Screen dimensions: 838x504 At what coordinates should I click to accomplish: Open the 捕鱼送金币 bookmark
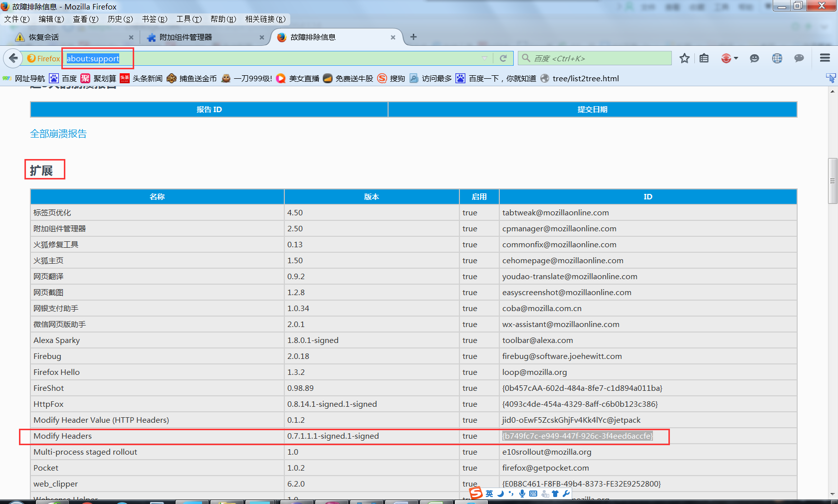pyautogui.click(x=192, y=78)
